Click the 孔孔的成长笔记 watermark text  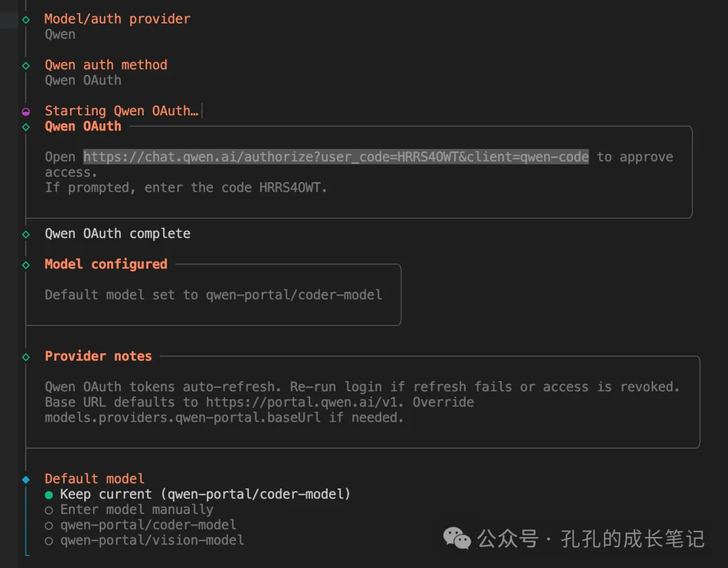tap(632, 539)
